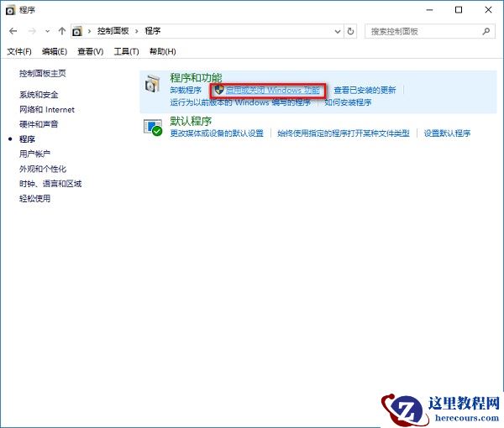Open 用户帐户 category
The height and width of the screenshot is (428, 504).
click(34, 154)
